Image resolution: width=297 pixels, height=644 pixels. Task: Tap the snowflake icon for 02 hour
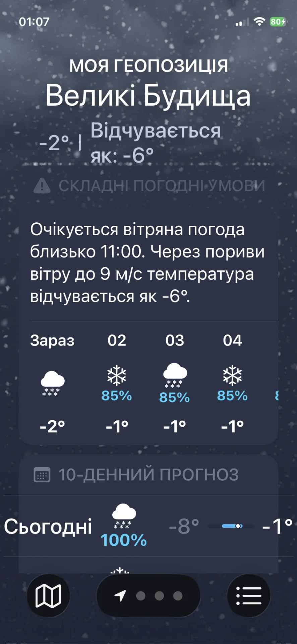tap(117, 375)
